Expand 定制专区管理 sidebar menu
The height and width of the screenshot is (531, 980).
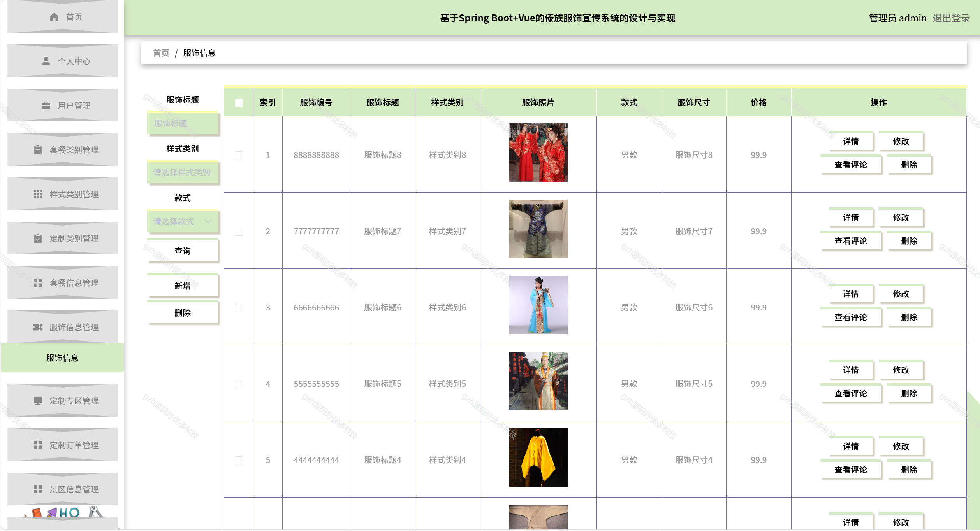tap(62, 401)
